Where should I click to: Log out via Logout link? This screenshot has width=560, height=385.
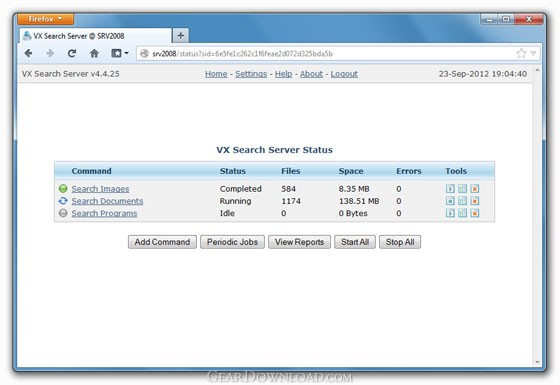pyautogui.click(x=344, y=74)
